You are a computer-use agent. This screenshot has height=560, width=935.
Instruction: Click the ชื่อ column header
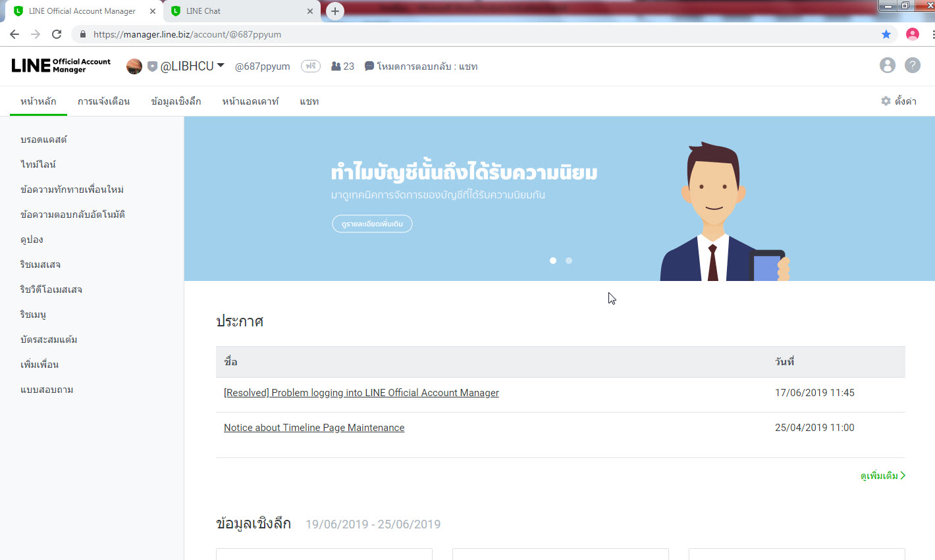click(230, 362)
